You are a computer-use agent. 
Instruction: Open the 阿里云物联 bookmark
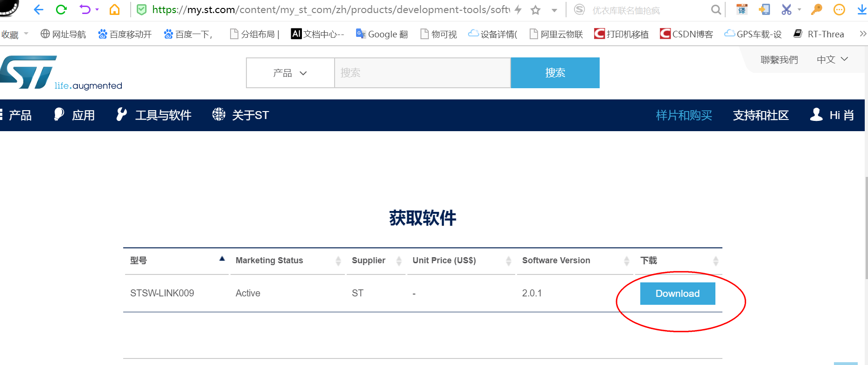[556, 34]
